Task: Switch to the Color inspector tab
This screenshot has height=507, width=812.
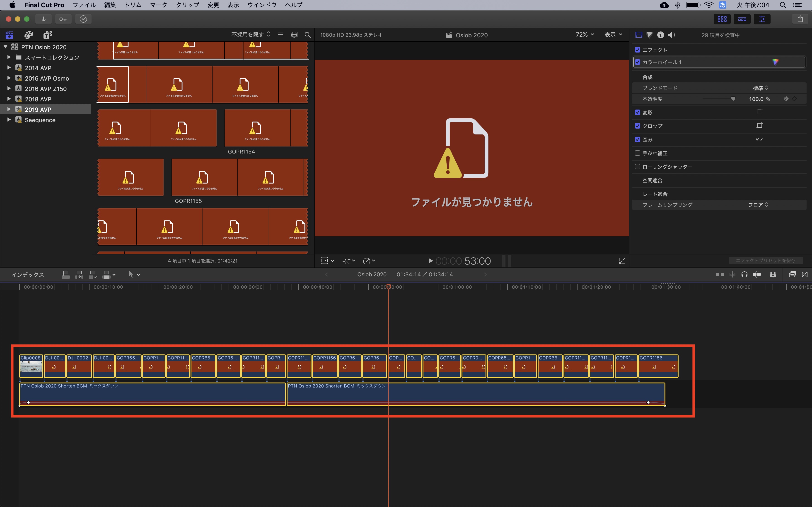Action: pos(650,35)
